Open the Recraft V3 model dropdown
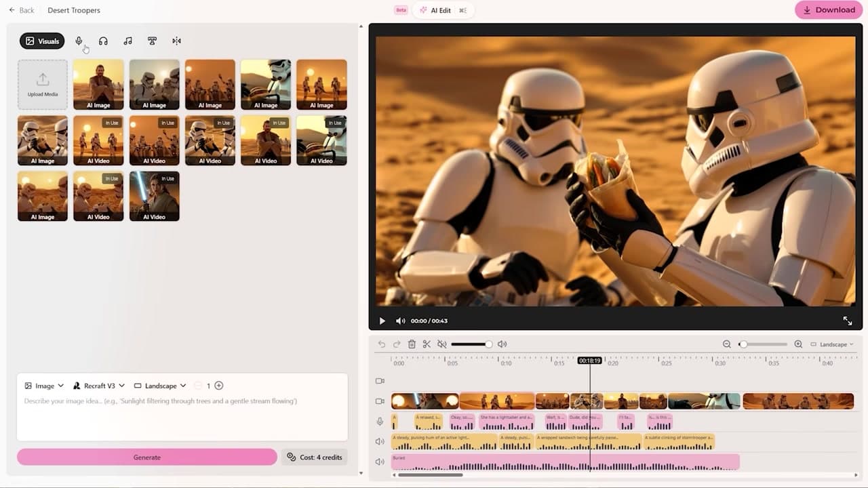 pos(99,386)
